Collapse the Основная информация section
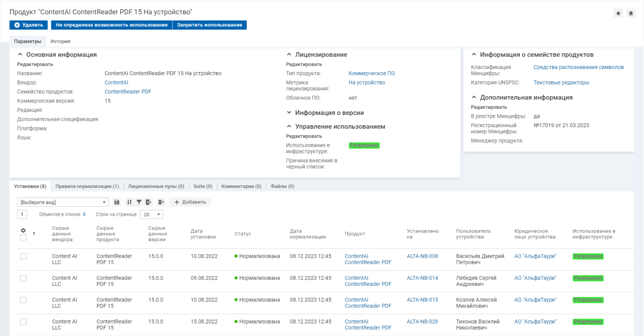This screenshot has height=336, width=644. tap(20, 55)
